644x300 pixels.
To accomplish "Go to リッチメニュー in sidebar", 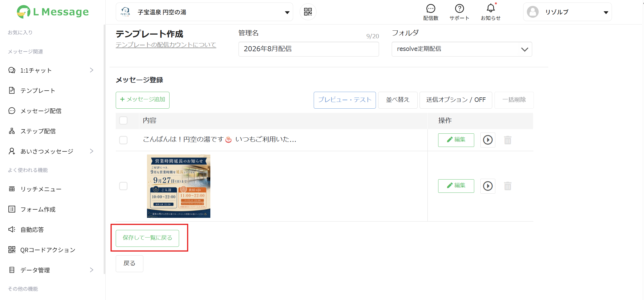I will 41,189.
